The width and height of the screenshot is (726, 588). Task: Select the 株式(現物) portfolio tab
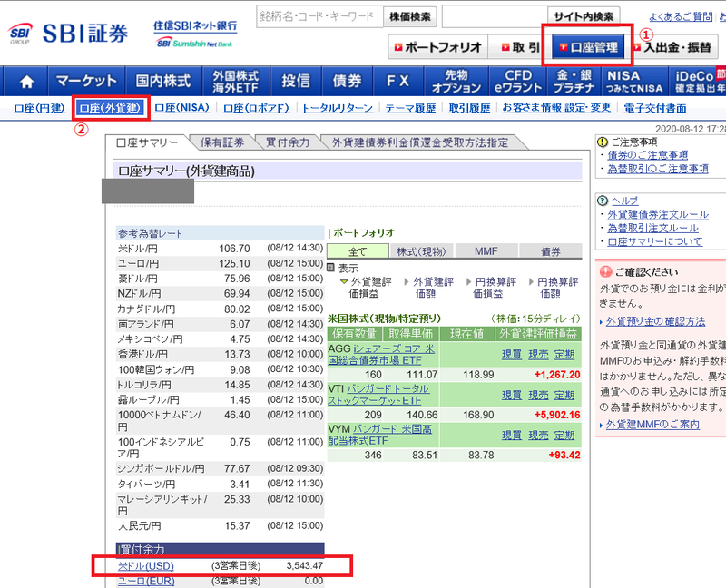point(421,251)
